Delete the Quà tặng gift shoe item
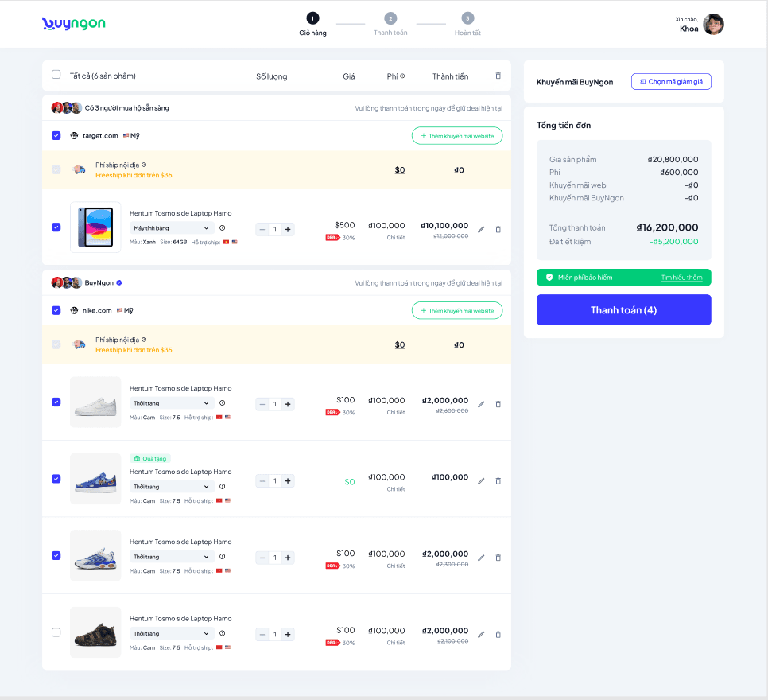The image size is (768, 700). click(498, 481)
